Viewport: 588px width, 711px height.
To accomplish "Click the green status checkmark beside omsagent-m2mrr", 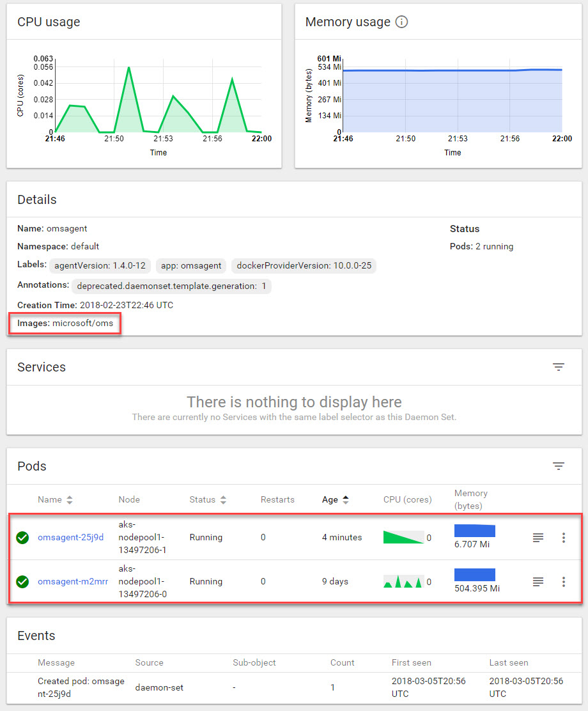I will click(22, 582).
